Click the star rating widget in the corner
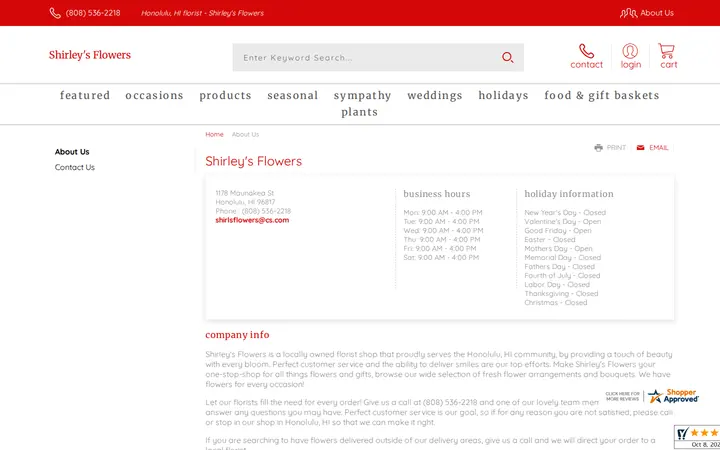720x450 pixels. pyautogui.click(x=697, y=437)
